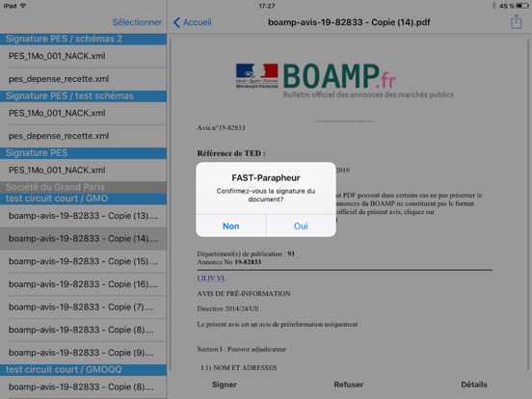Open boamp-avis-19-82833 - Copie (14) file
The width and height of the screenshot is (532, 399).
click(83, 239)
